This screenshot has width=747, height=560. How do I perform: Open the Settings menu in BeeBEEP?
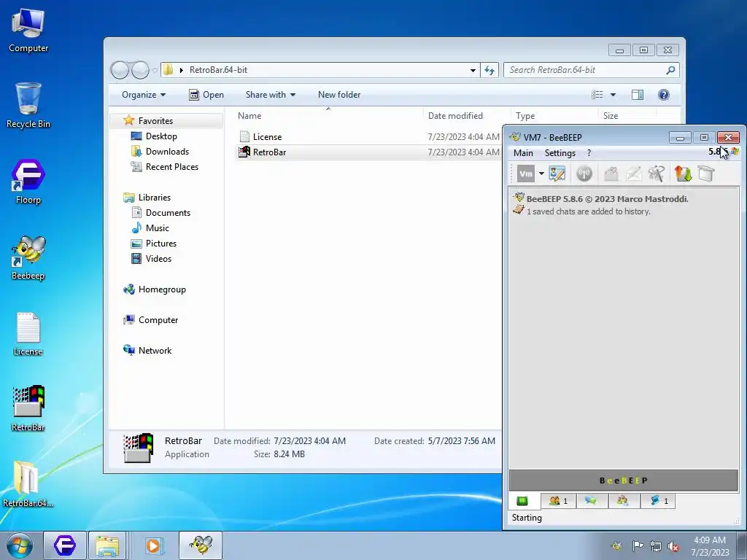coord(560,153)
